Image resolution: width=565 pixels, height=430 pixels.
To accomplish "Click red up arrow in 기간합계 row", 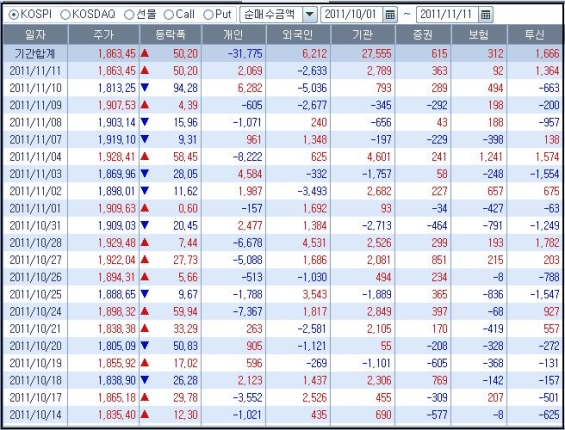I will [145, 53].
